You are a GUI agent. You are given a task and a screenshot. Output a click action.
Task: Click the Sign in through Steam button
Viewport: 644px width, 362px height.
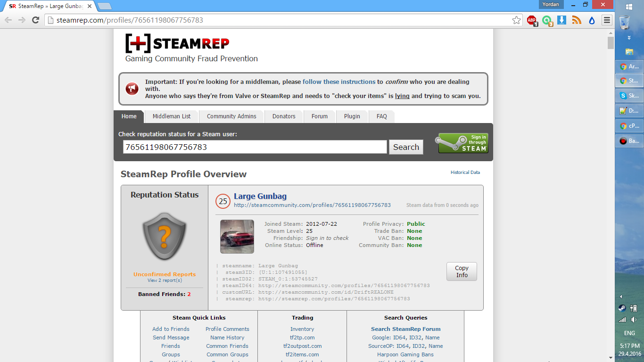click(x=463, y=143)
